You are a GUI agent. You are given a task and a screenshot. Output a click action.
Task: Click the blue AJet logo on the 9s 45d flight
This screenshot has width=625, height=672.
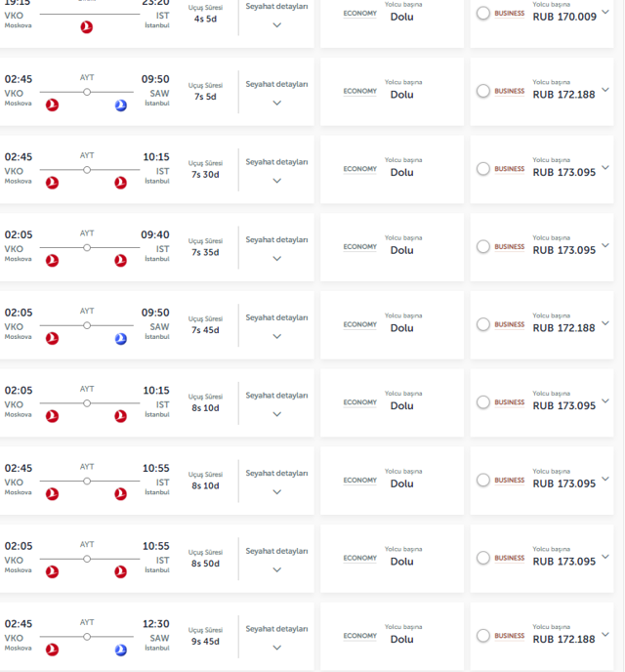point(121,650)
